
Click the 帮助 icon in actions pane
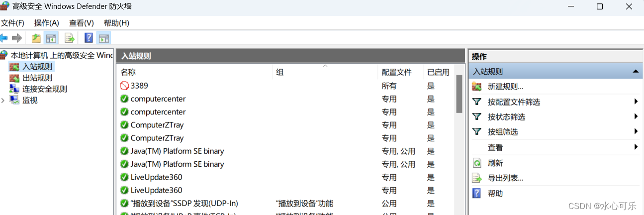point(477,193)
